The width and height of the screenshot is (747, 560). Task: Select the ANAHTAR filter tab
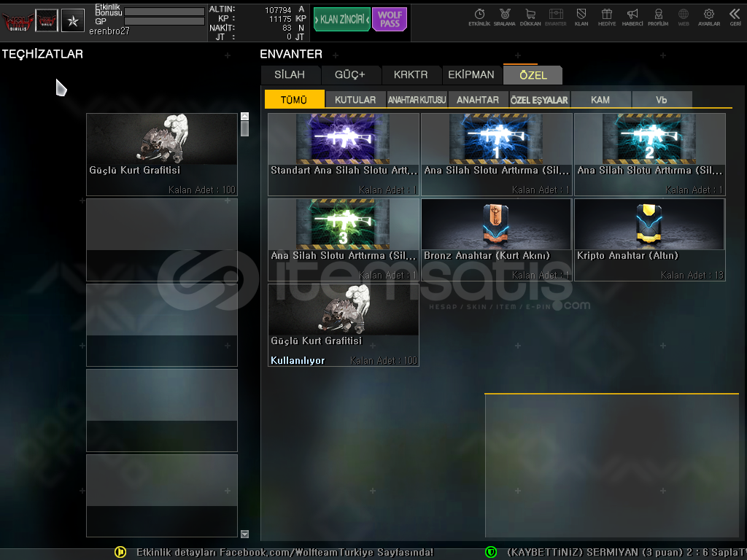478,100
